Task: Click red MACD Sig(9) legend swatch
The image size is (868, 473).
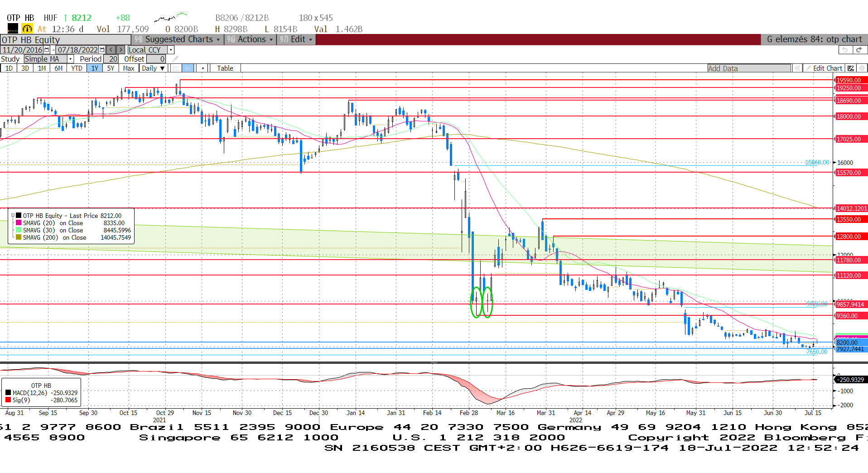Action: coord(8,400)
